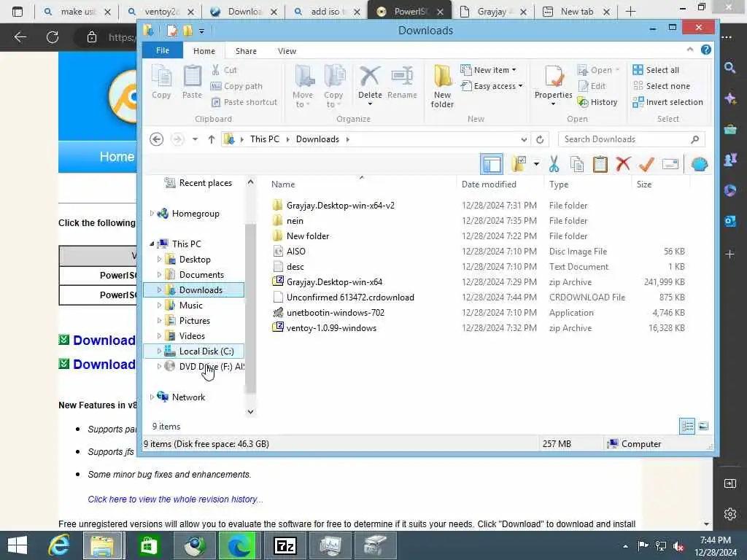Click inside the Search Downloads box

coord(631,139)
